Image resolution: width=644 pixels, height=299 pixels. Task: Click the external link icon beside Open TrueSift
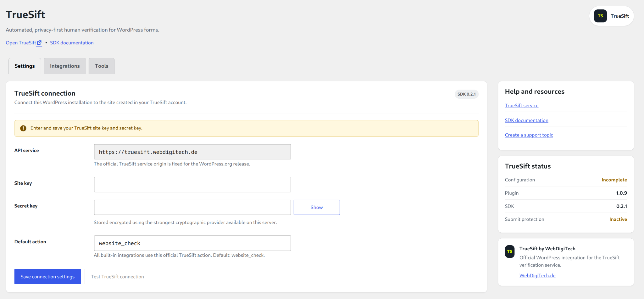(39, 43)
